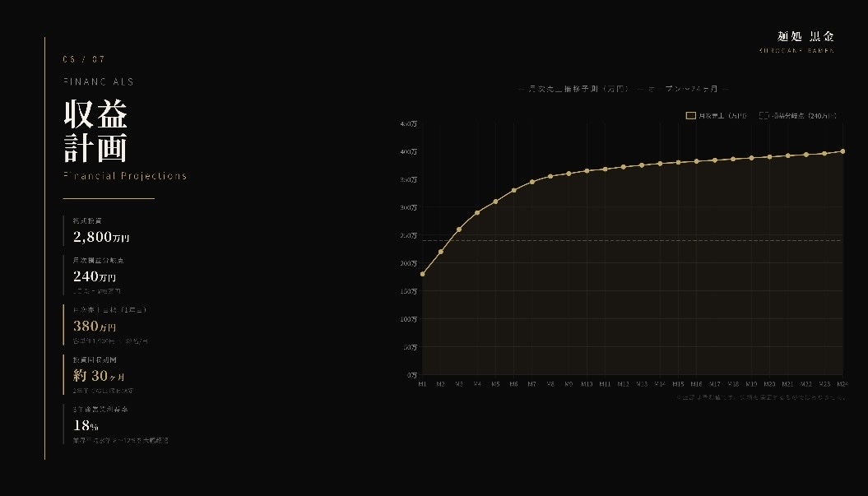This screenshot has height=496, width=868.
Task: Click the 200万 y-axis label
Action: click(409, 263)
